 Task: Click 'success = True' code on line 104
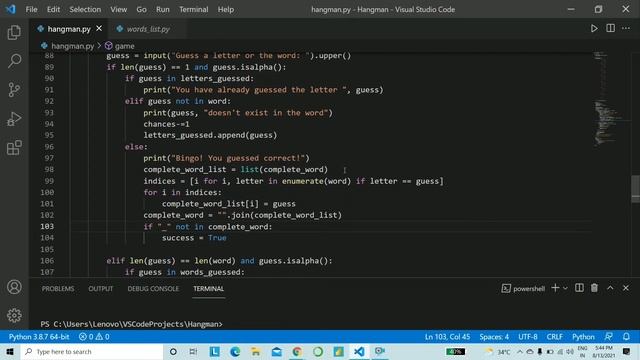pyautogui.click(x=194, y=238)
